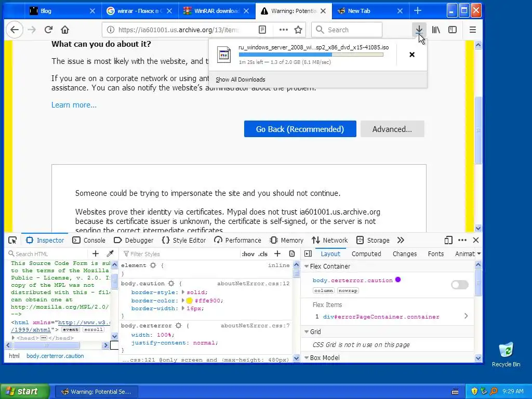Enable responsive design mode
Image resolution: width=532 pixels, height=399 pixels.
coord(448,240)
